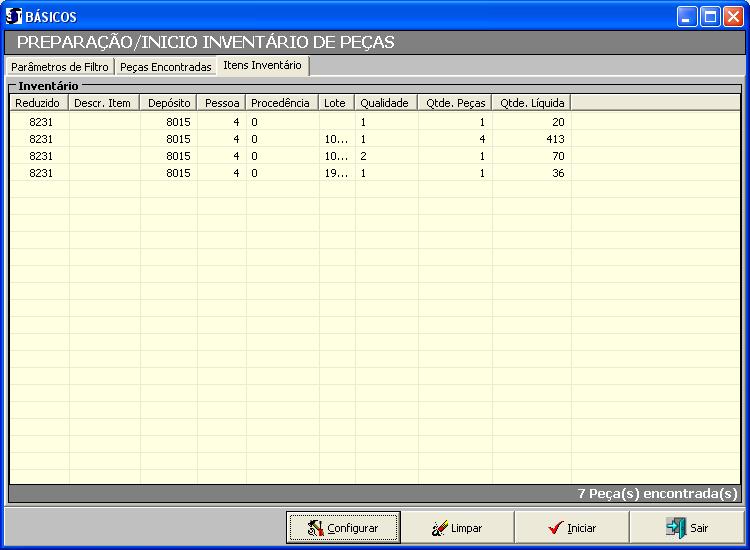Click the Descr. Item column header

point(103,103)
